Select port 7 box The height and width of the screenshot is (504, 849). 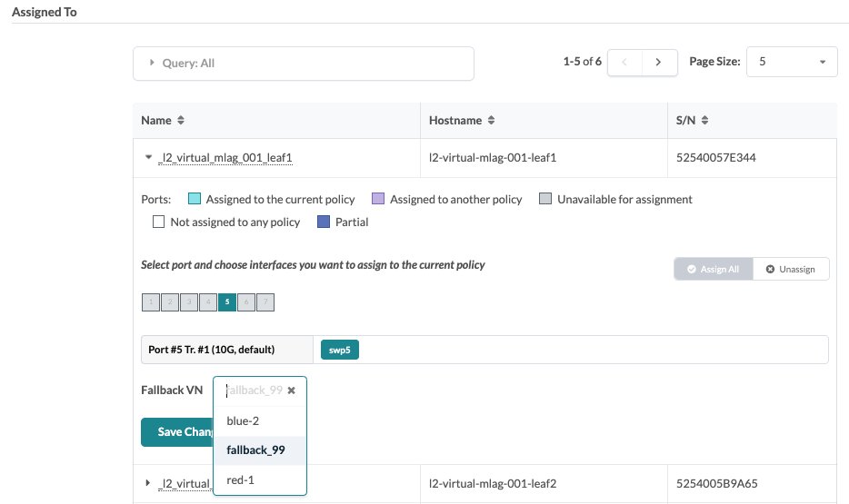pyautogui.click(x=265, y=302)
